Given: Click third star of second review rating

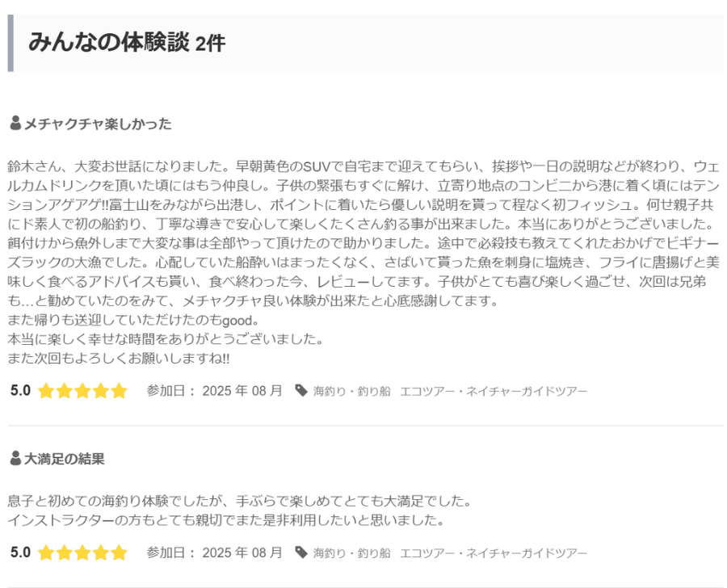Looking at the screenshot, I should 82,552.
